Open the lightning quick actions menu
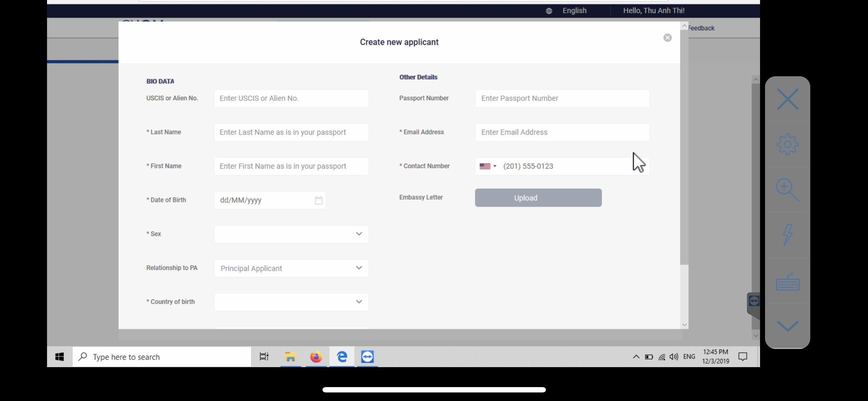Image resolution: width=868 pixels, height=401 pixels. (787, 235)
